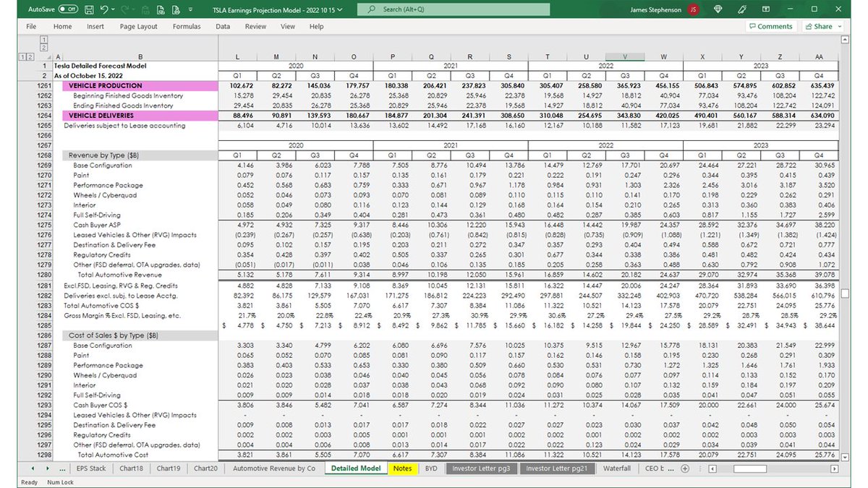Click the Ribbon Display Options icon
This screenshot has width=868, height=488.
(x=766, y=9)
